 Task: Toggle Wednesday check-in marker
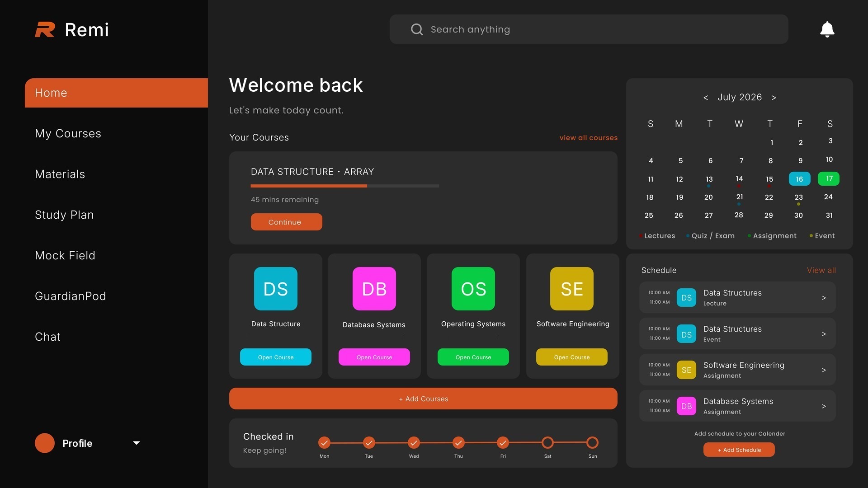(x=414, y=442)
